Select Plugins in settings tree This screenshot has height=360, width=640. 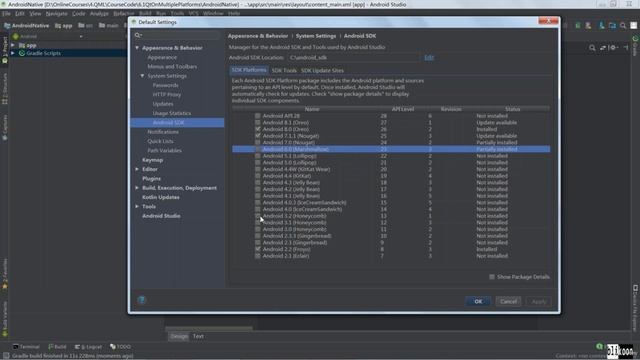pyautogui.click(x=151, y=179)
